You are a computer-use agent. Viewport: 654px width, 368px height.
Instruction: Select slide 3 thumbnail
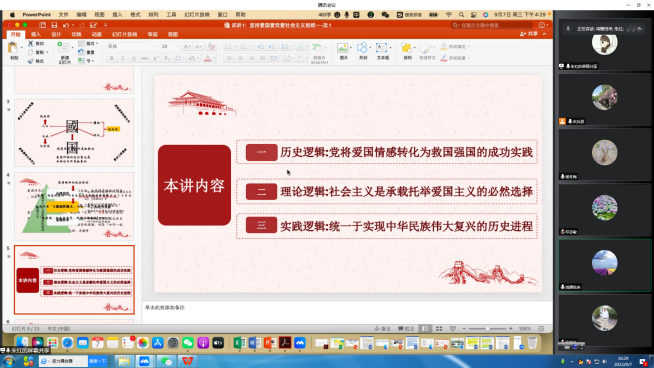click(x=74, y=133)
